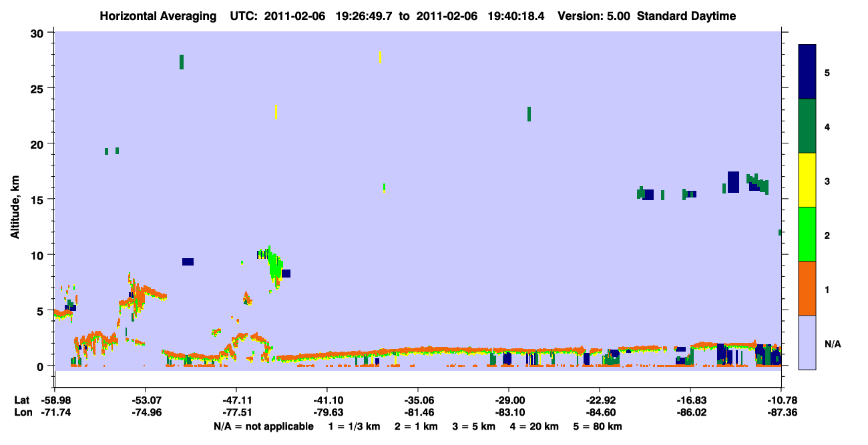Click the yellow marker near 28 km altitude
This screenshot has width=868, height=445.
[380, 57]
